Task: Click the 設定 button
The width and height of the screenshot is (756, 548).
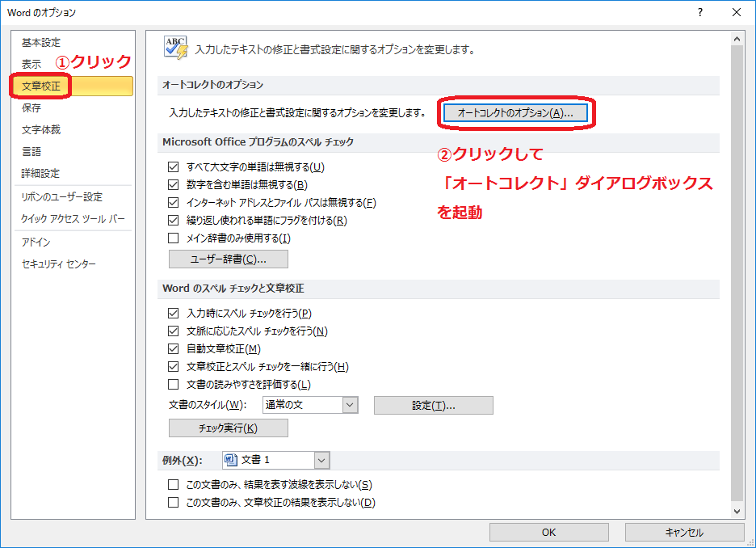Action: point(433,405)
